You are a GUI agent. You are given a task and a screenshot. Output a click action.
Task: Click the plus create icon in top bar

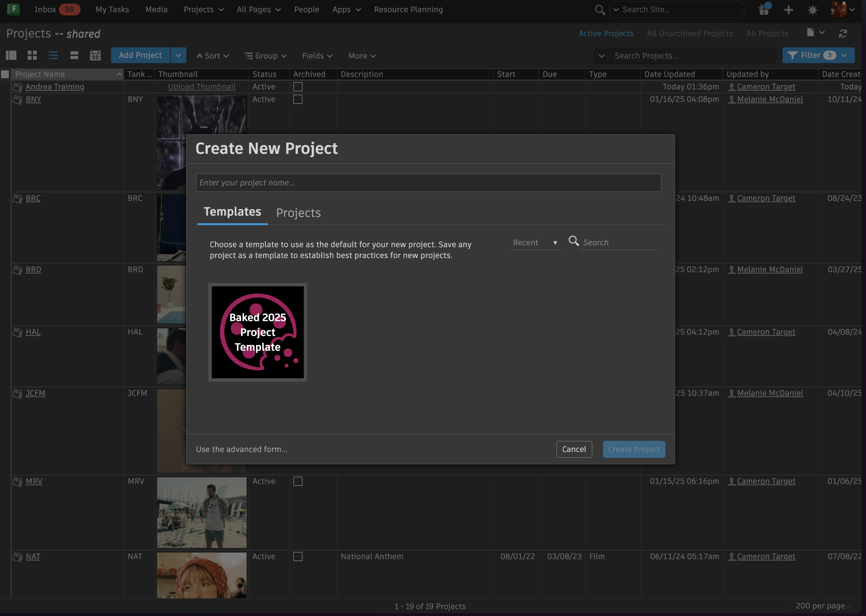789,10
